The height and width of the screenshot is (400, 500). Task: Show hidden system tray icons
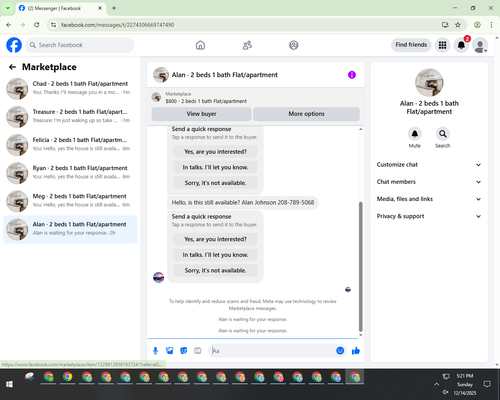click(436, 384)
